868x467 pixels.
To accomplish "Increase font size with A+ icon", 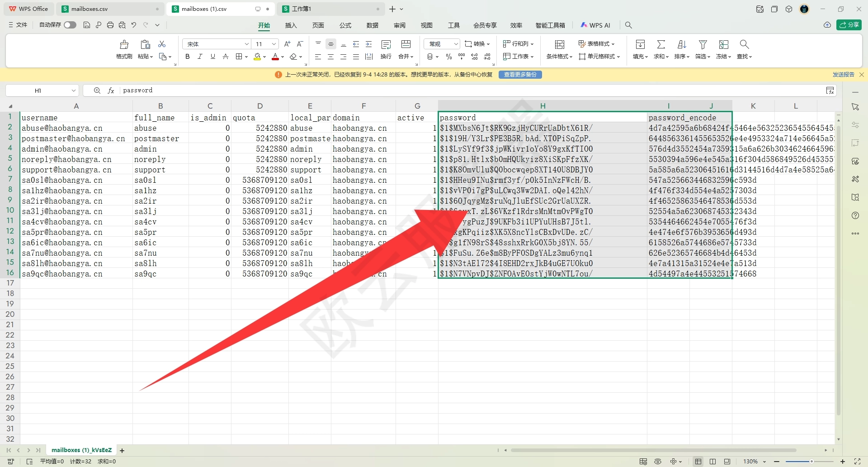I will pos(287,44).
